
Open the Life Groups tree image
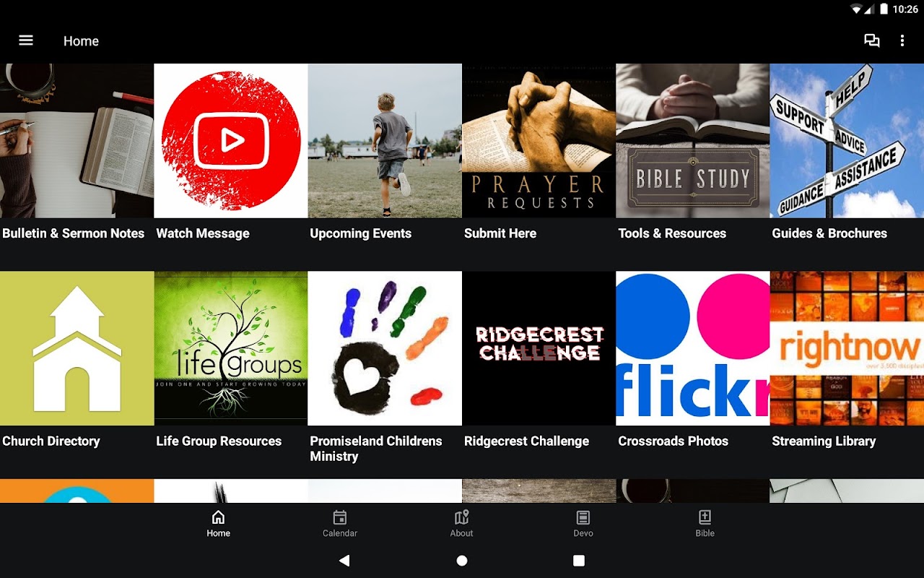231,348
